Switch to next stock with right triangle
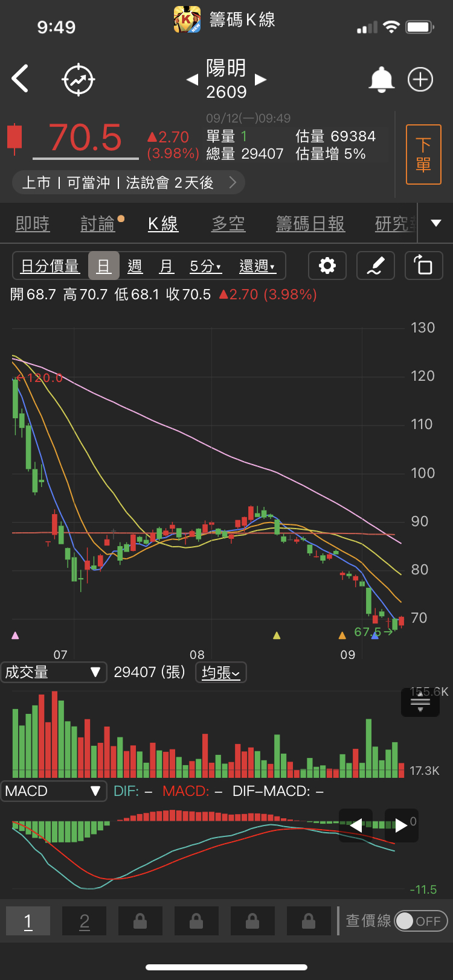The height and width of the screenshot is (980, 453). click(261, 80)
